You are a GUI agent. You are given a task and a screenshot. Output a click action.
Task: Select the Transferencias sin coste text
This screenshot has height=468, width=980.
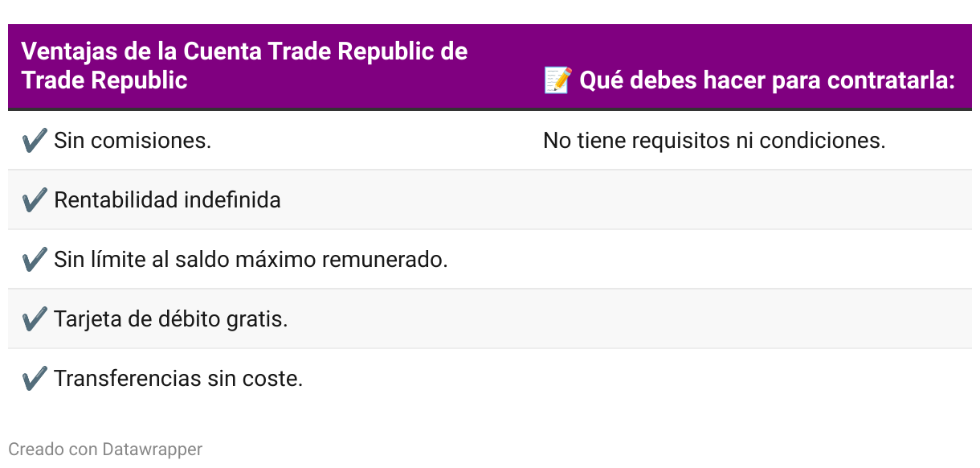[178, 379]
